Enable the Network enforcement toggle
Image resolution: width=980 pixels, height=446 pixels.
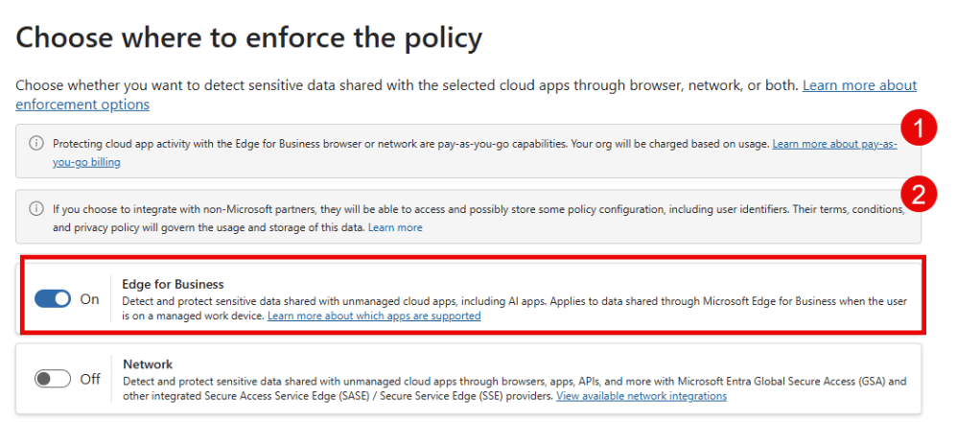click(53, 379)
